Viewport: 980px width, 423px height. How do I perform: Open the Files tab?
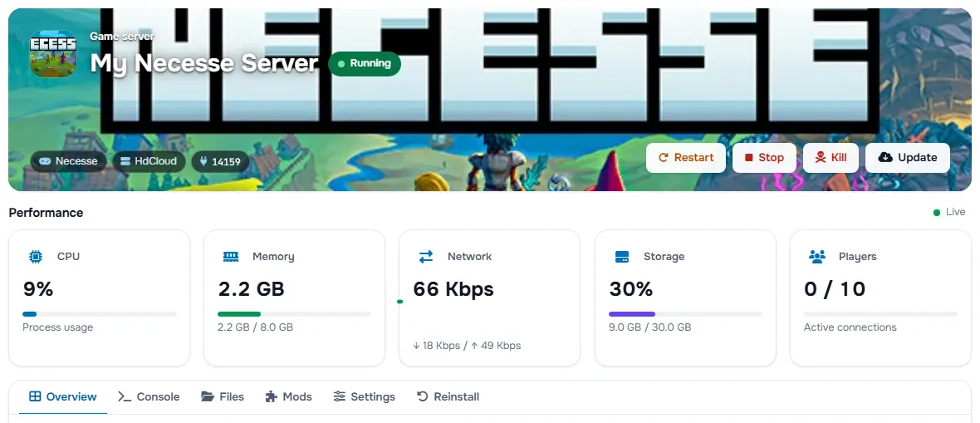pyautogui.click(x=223, y=396)
